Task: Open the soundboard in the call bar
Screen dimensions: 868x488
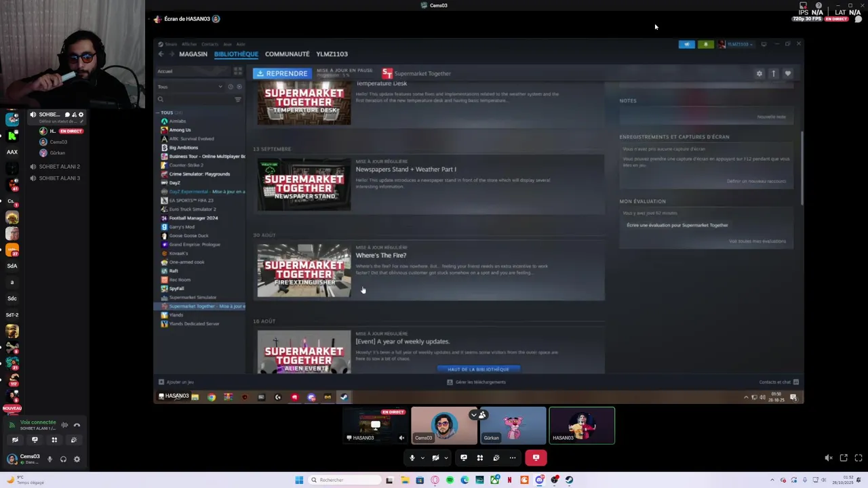Action: (x=496, y=457)
